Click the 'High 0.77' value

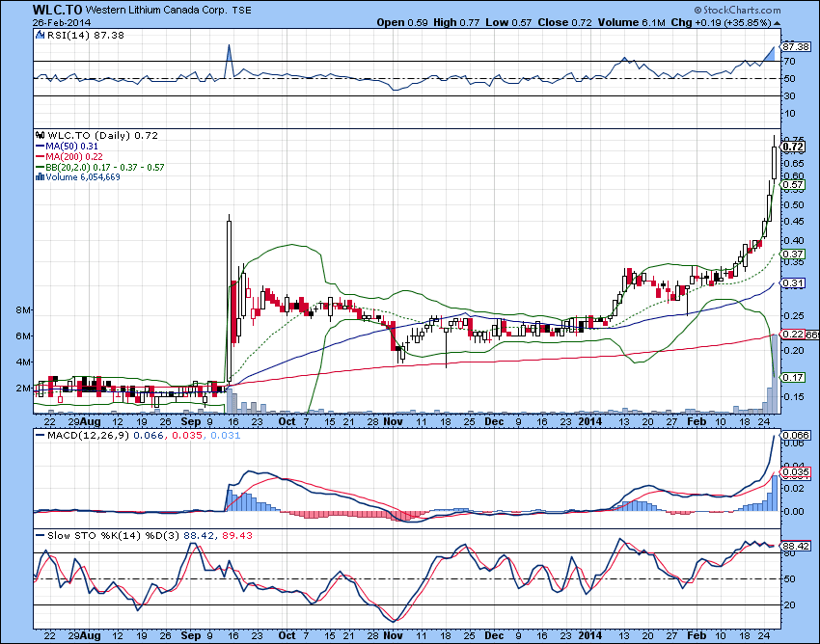click(456, 23)
